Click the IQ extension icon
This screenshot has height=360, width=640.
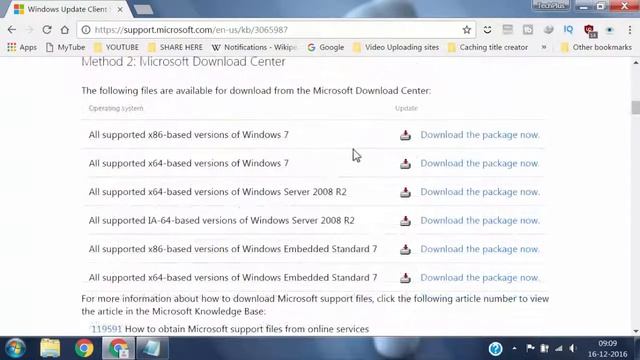coord(568,29)
